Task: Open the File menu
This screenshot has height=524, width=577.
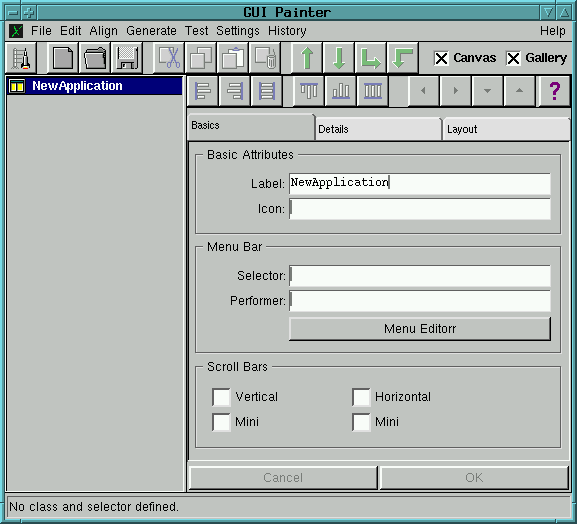Action: pyautogui.click(x=41, y=31)
